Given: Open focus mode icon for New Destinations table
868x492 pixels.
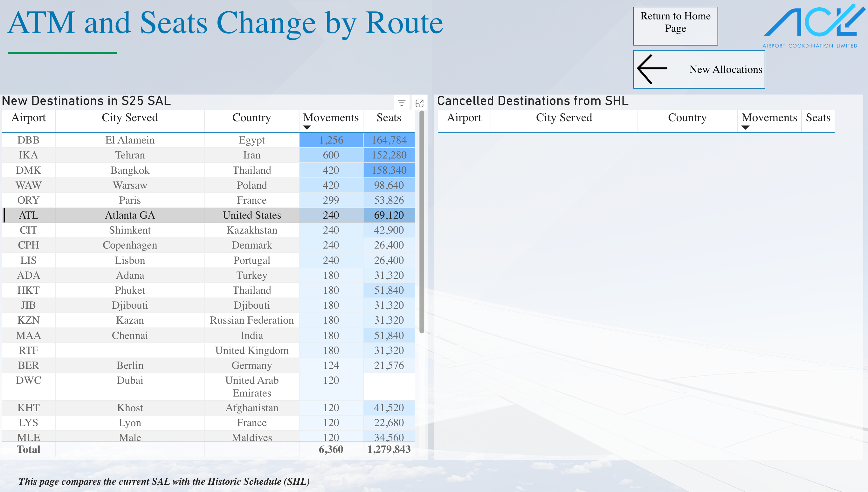Looking at the screenshot, I should [x=419, y=103].
